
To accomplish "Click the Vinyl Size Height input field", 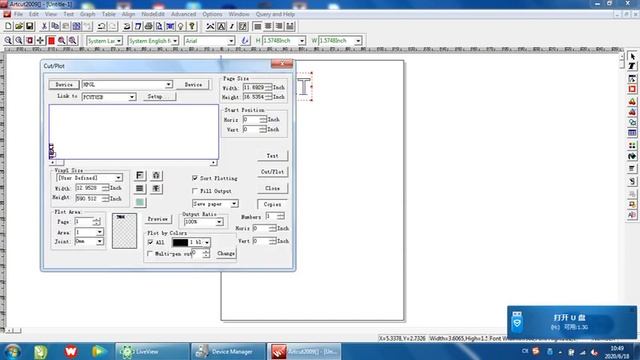I will coord(89,198).
